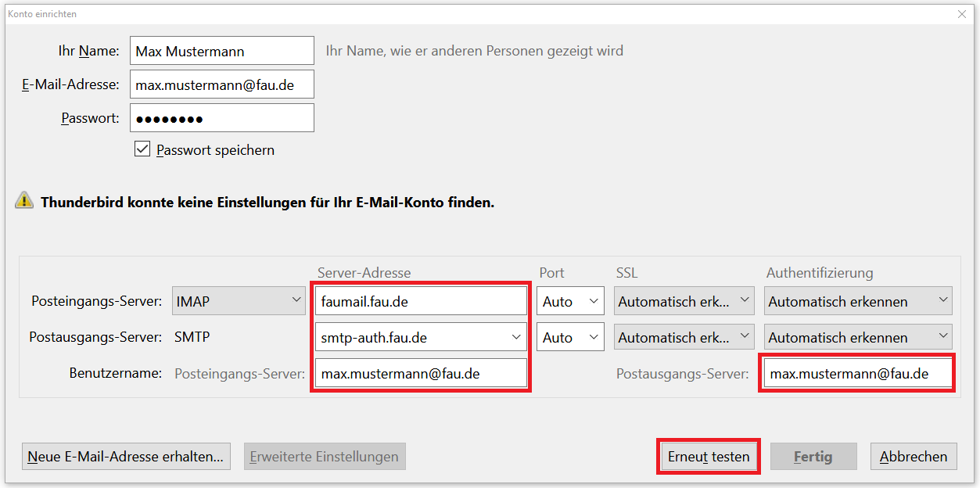Select the Passwort input field
Screen dimensions: 980x488
[221, 118]
